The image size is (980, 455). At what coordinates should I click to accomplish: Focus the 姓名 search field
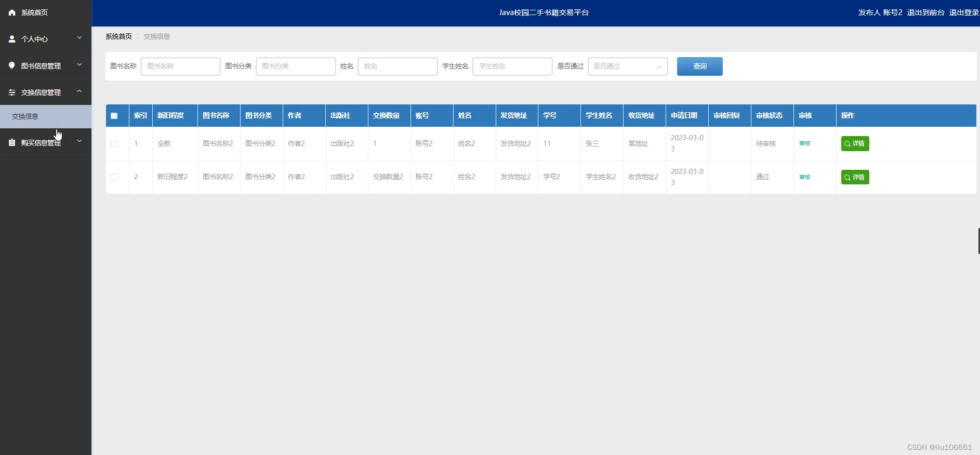398,66
